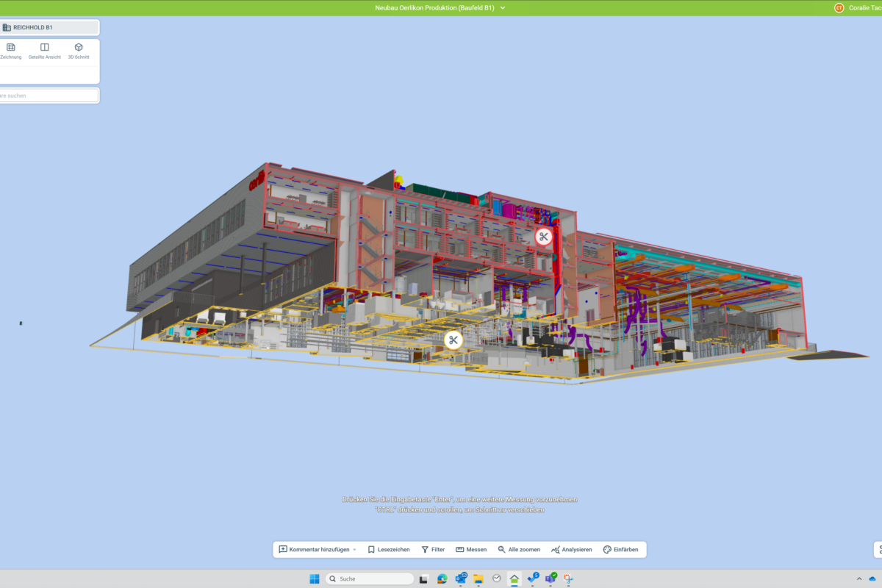Click the upper scissors section-cut handle
882x588 pixels.
tap(543, 237)
